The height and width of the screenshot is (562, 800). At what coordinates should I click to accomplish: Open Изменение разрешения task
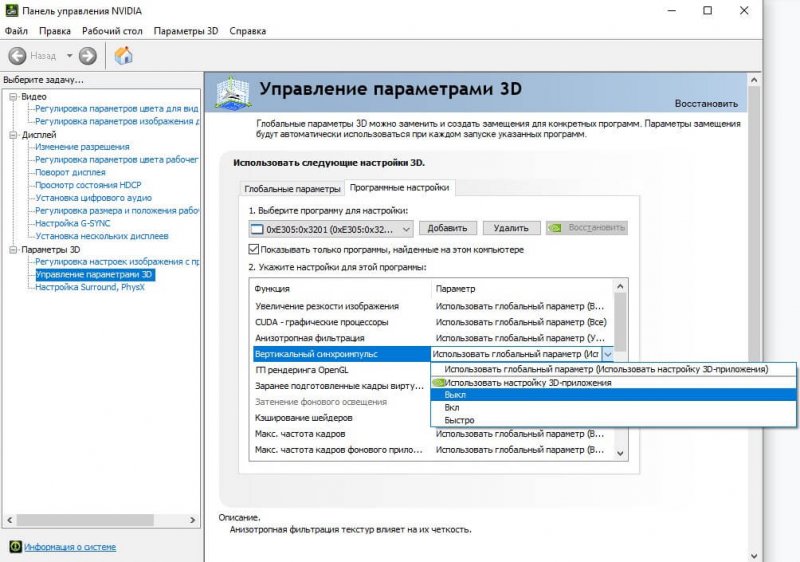point(82,147)
